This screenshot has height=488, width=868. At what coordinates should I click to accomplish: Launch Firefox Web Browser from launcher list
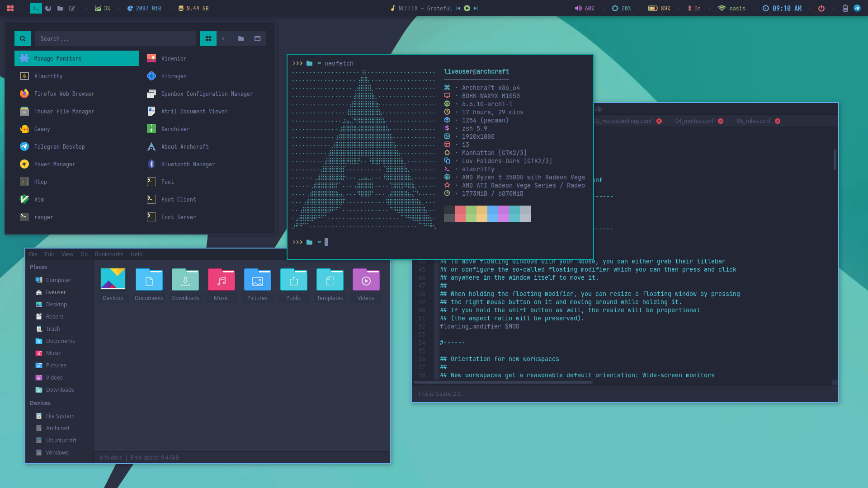(64, 94)
